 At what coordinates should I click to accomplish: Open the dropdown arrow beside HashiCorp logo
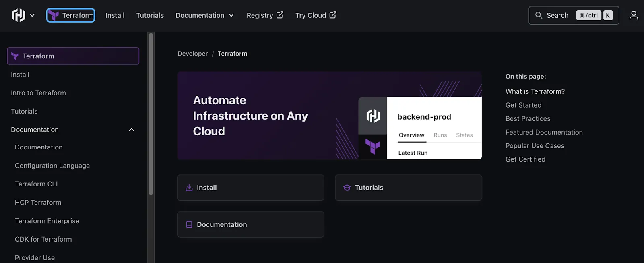point(32,15)
